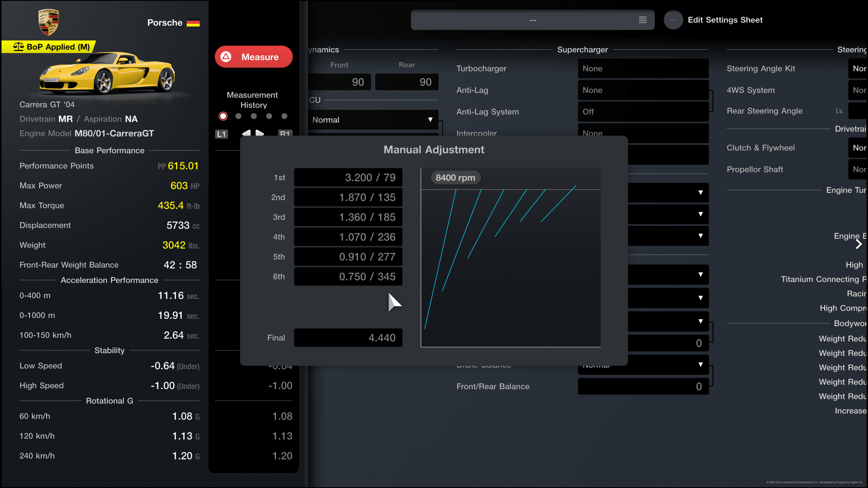This screenshot has width=868, height=488.
Task: Click the Porsche crest logo
Action: [49, 22]
